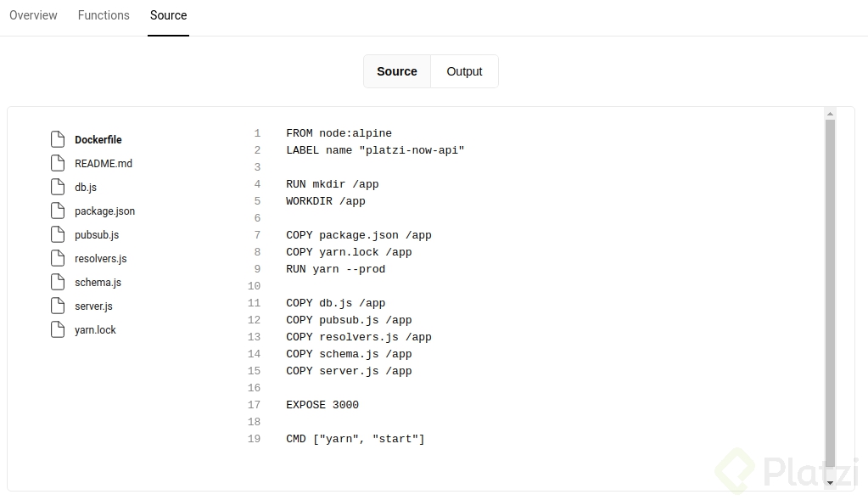Switch to the Overview tab
The height and width of the screenshot is (500, 868).
click(x=33, y=14)
